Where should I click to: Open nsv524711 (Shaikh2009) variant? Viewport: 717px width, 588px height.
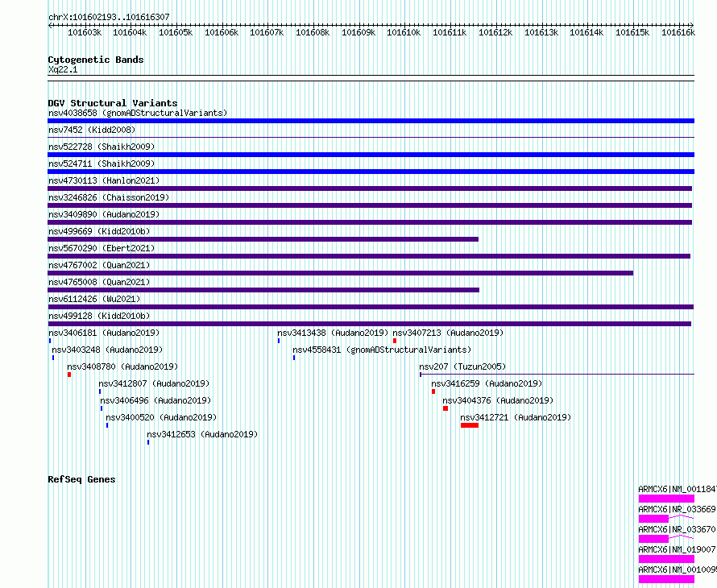coord(102,164)
